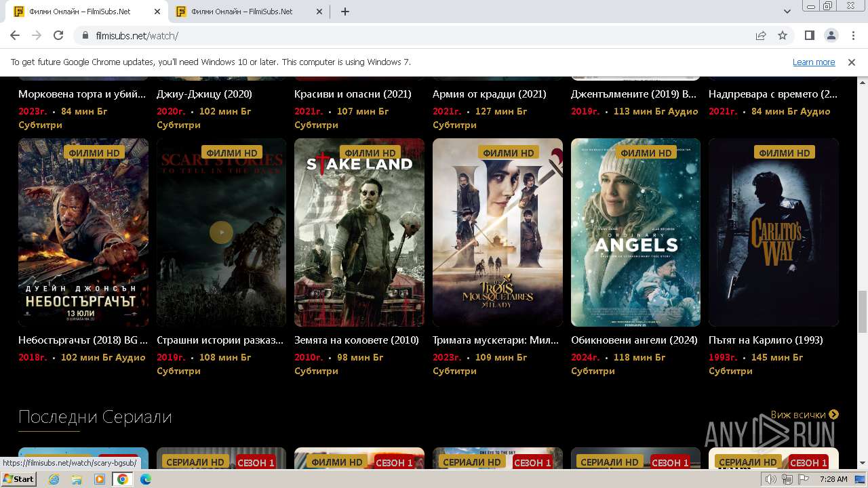
Task: Open title Красиви и опасни (2021)
Action: point(353,94)
